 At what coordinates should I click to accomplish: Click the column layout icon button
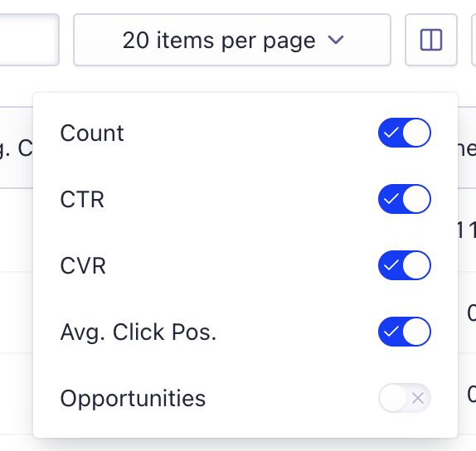431,40
